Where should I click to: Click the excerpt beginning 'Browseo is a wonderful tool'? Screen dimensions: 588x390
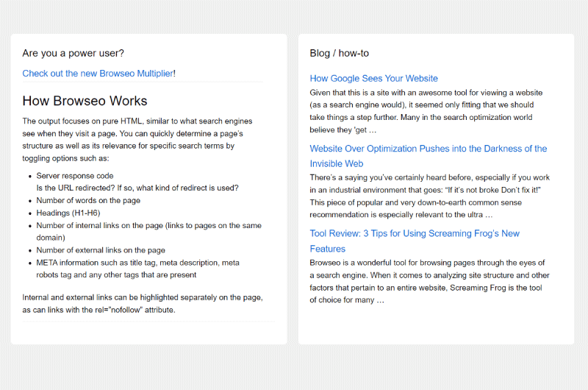coord(430,281)
